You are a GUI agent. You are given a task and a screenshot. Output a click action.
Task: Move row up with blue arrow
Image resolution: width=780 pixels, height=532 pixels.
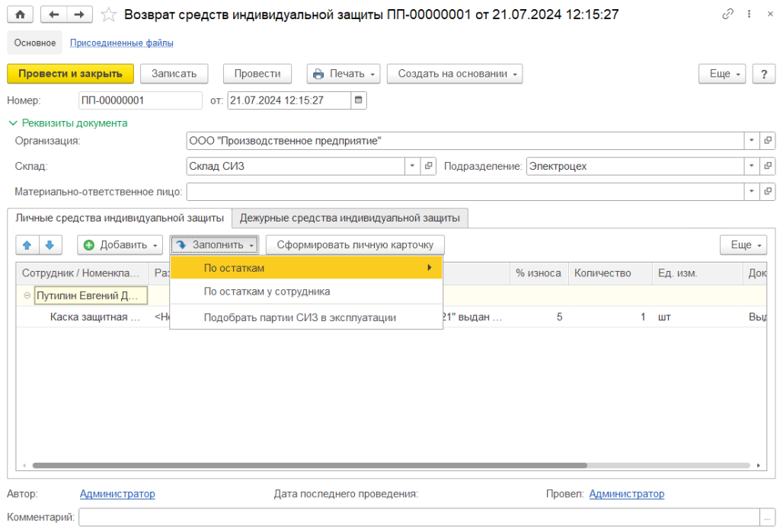(x=27, y=245)
